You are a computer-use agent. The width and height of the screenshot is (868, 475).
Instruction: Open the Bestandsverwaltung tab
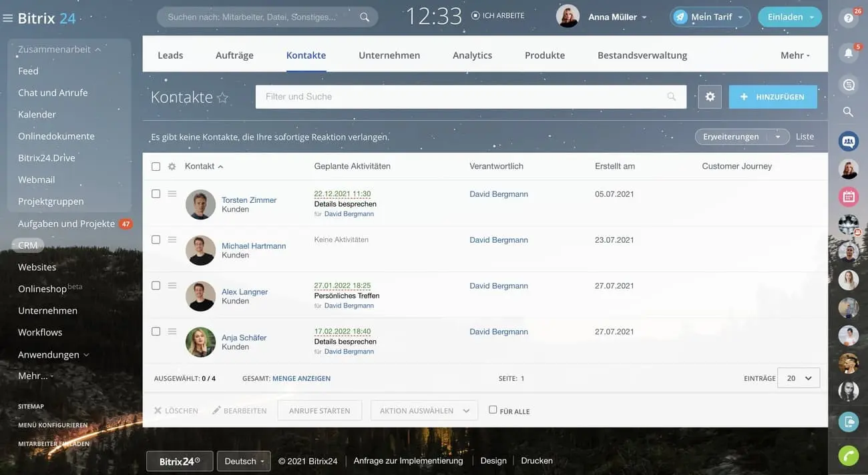tap(642, 55)
